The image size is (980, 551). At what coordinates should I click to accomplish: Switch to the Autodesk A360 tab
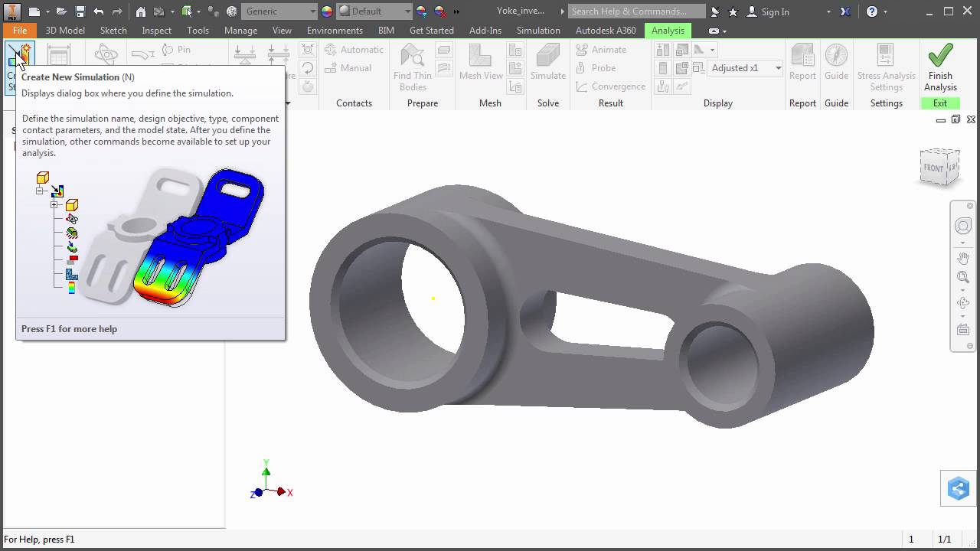pos(606,31)
